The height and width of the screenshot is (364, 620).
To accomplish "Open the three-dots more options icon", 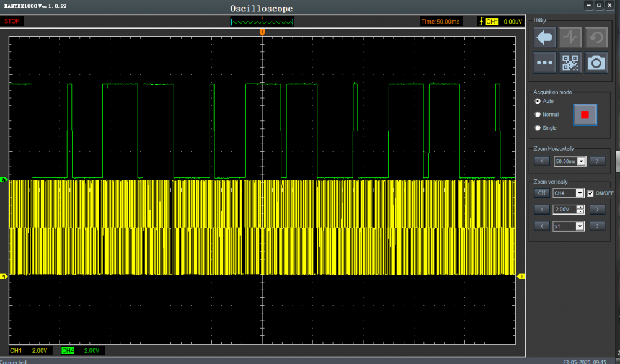I will (x=545, y=63).
